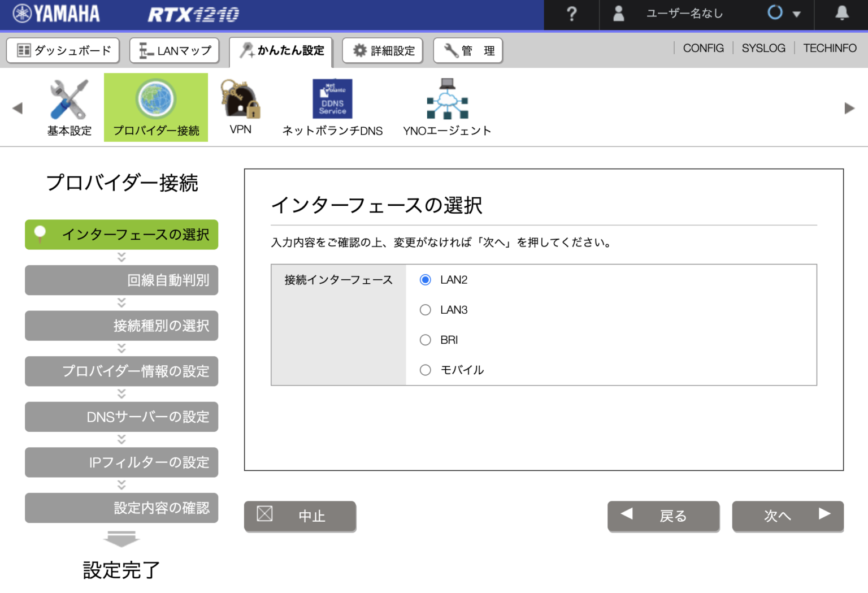Click the 中止 cancel button
Image resolution: width=868 pixels, height=593 pixels.
coord(300,516)
